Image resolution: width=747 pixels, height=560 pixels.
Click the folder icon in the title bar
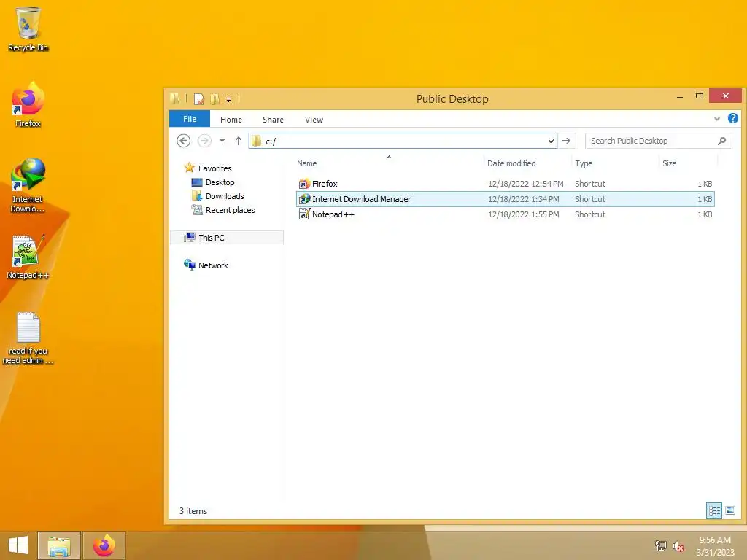click(x=175, y=98)
